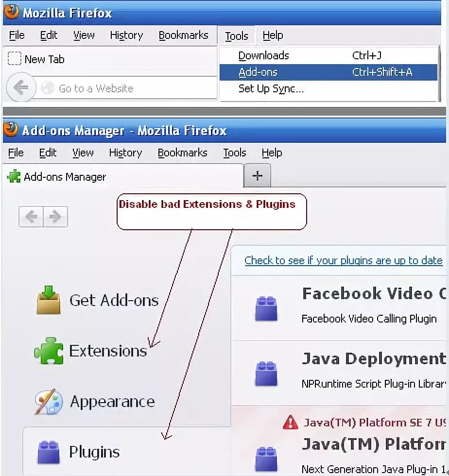Click the Java Deployment plugin brick icon
Screen dimensions: 449x476
pyautogui.click(x=266, y=374)
